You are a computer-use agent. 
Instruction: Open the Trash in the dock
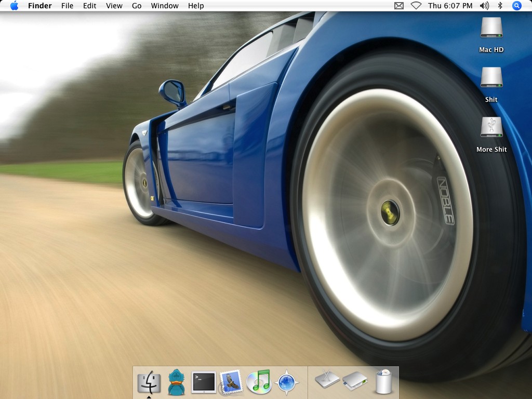click(x=382, y=382)
